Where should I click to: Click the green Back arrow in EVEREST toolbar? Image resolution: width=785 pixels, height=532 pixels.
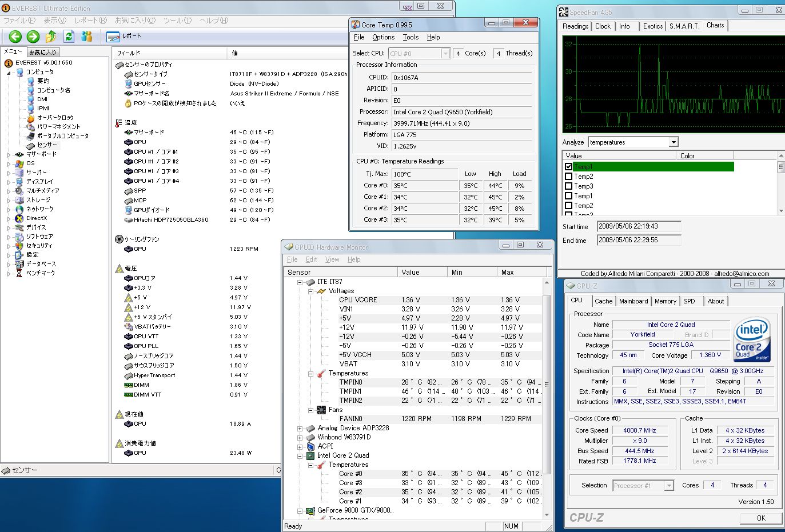click(15, 37)
